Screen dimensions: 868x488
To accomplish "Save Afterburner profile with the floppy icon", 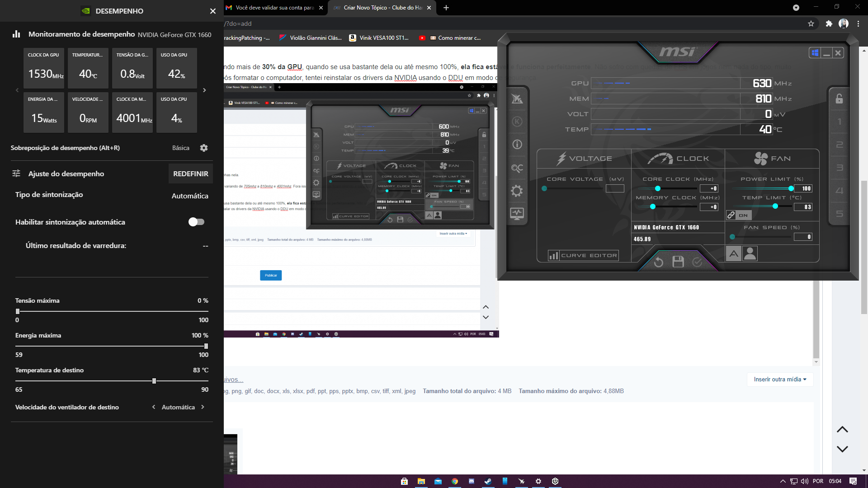I will [x=678, y=262].
